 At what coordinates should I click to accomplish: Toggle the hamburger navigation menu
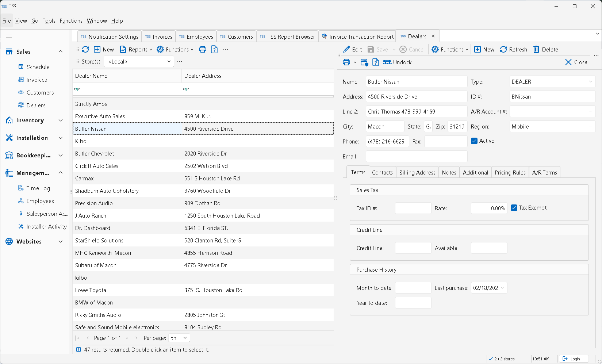pos(9,36)
